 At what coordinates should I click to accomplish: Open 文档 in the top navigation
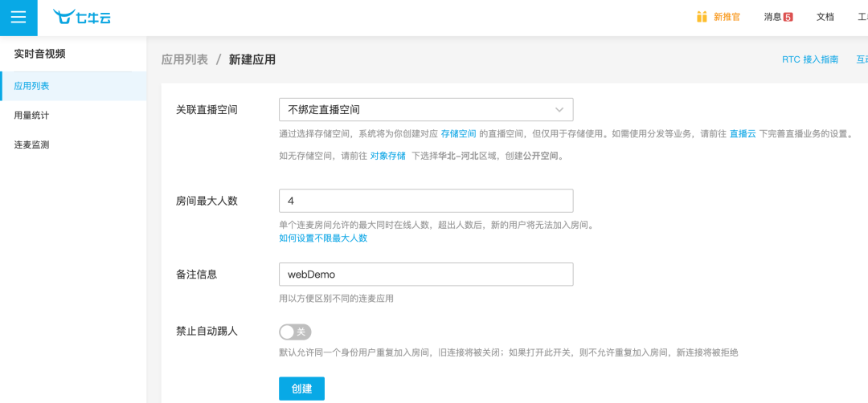click(825, 17)
